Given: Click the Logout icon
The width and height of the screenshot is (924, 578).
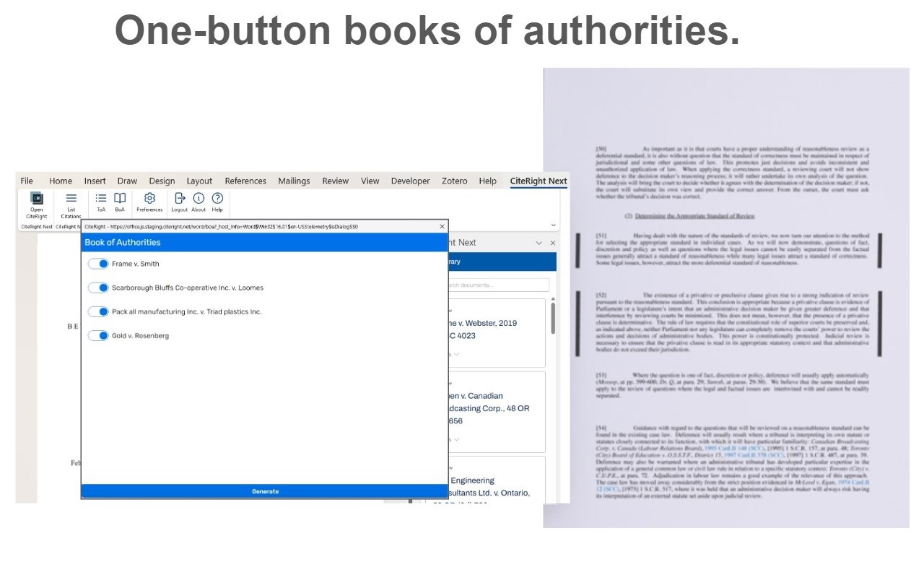Looking at the screenshot, I should click(x=180, y=202).
